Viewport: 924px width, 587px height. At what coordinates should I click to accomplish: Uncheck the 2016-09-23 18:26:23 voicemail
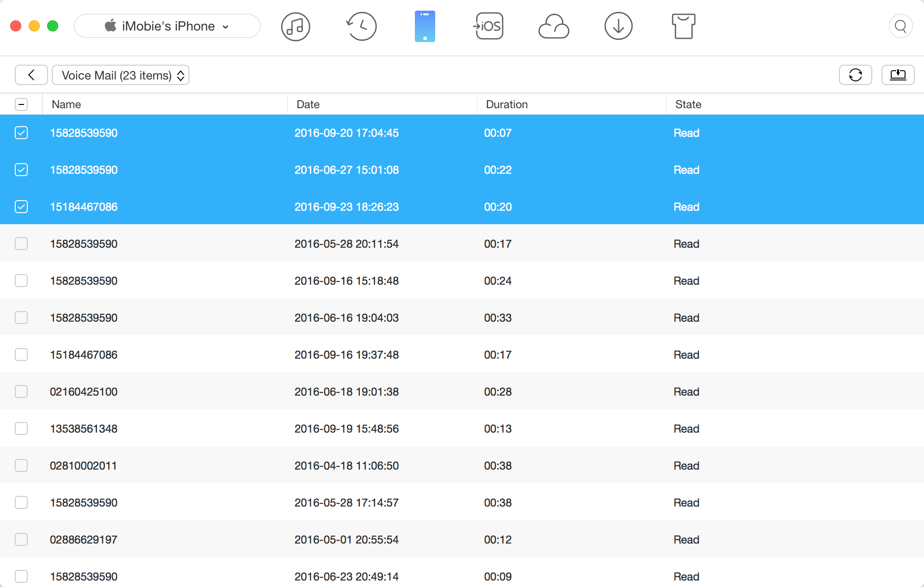coord(21,207)
